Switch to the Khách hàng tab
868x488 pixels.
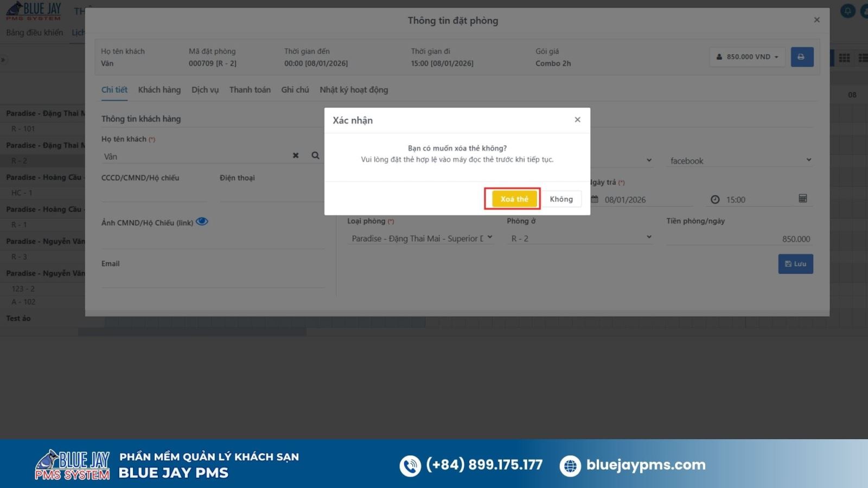(x=159, y=90)
